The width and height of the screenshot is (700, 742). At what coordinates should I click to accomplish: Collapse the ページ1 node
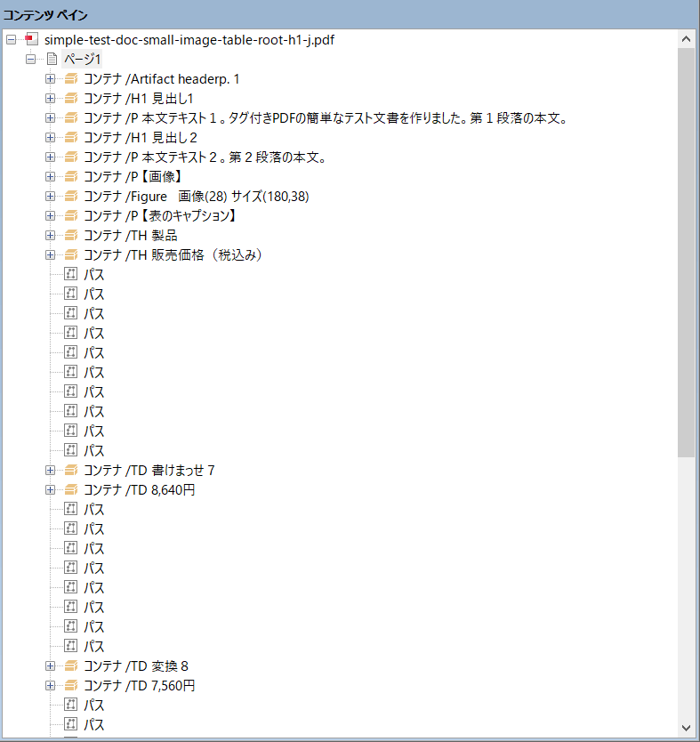click(x=30, y=60)
